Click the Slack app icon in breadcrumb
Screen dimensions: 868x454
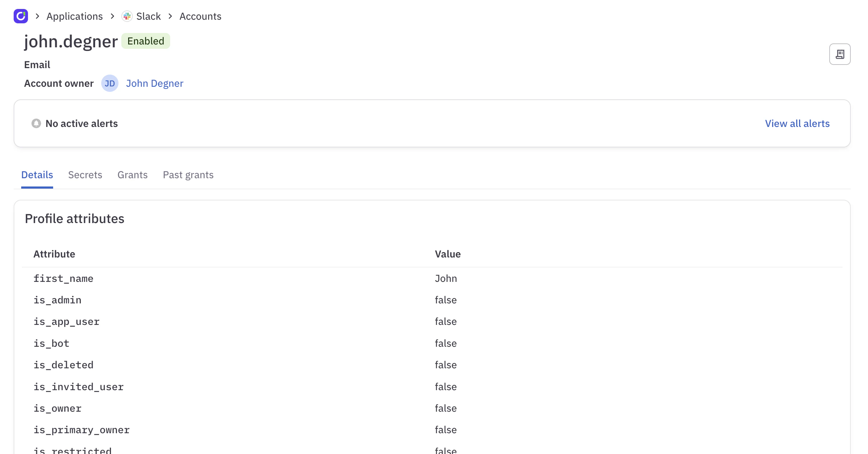(127, 16)
